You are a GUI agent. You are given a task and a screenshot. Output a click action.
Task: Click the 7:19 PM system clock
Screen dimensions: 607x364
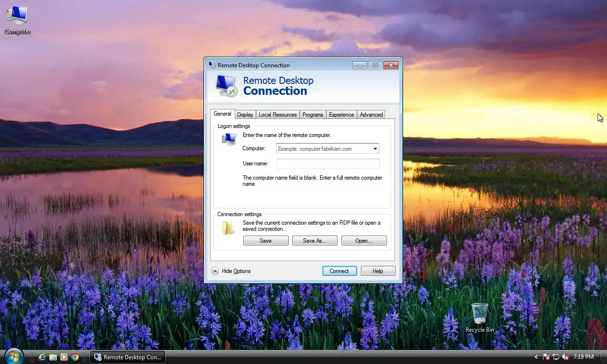[583, 357]
